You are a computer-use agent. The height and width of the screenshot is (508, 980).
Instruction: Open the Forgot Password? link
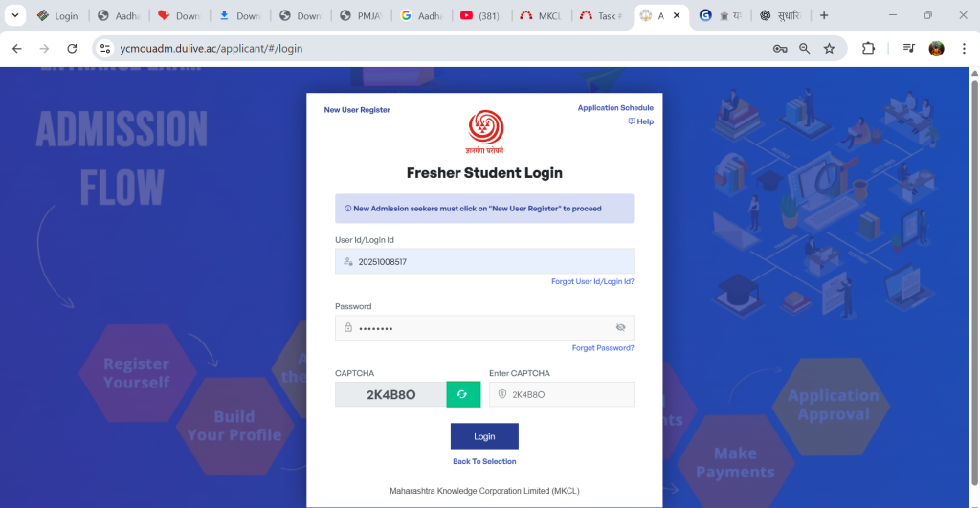(603, 348)
